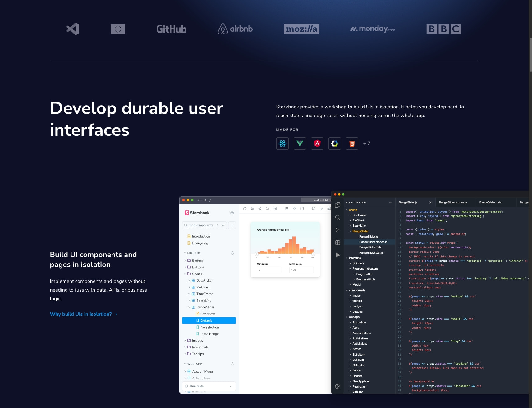
Task: Expand the Run tests panel chevron
Action: [x=231, y=386]
